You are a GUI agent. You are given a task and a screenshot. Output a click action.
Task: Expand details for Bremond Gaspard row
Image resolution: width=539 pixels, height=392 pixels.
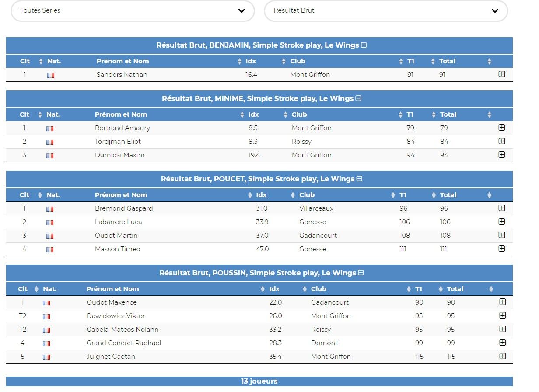[502, 208]
